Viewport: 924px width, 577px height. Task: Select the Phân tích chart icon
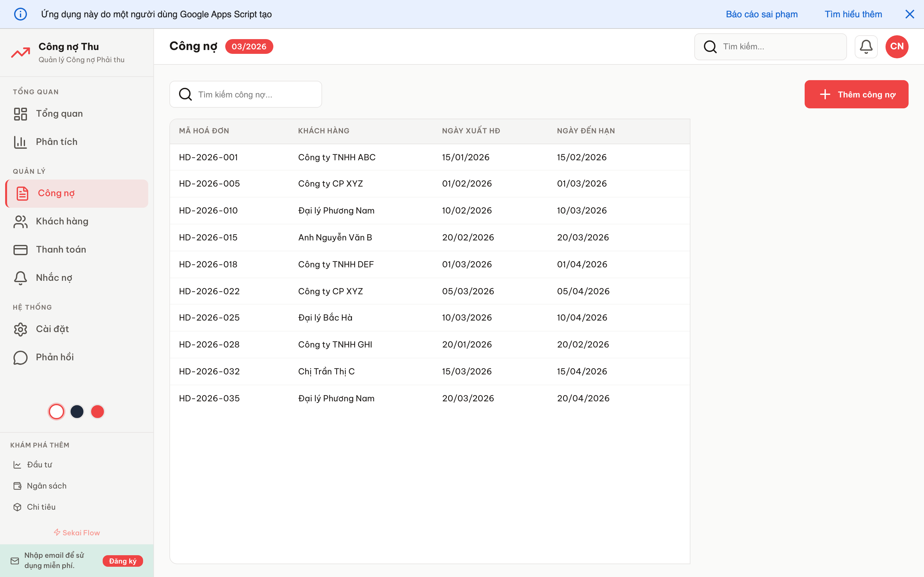point(20,142)
